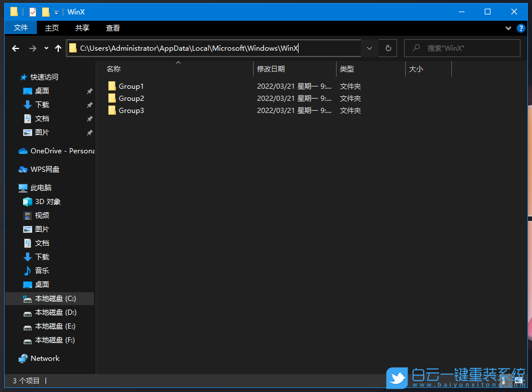The width and height of the screenshot is (532, 392).
Task: Expand the ribbon with the chevron near help
Action: (508, 28)
